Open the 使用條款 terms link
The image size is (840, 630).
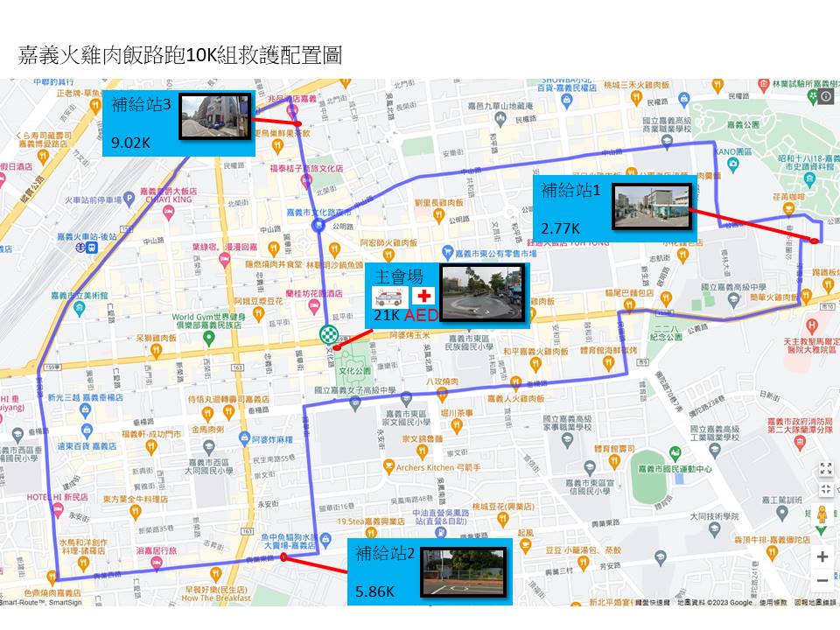pyautogui.click(x=773, y=603)
